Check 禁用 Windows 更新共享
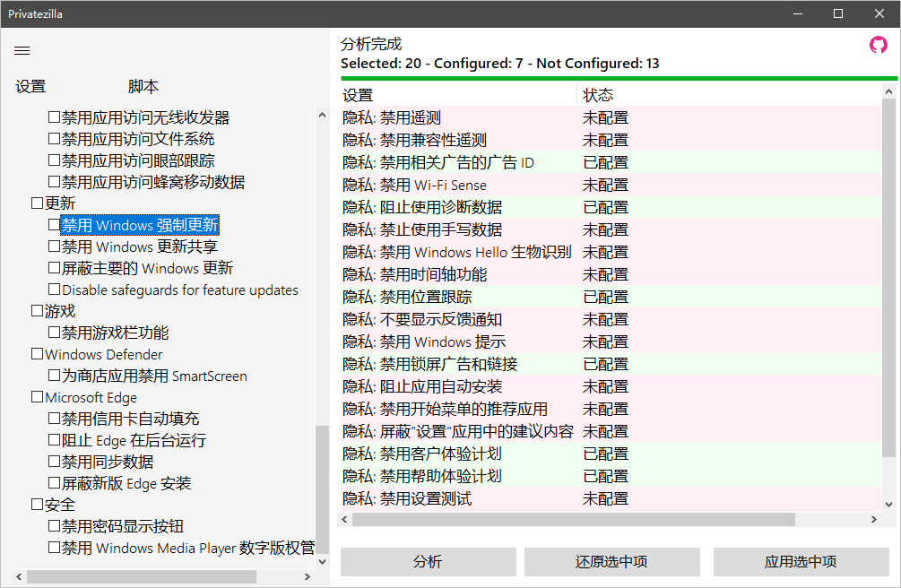This screenshot has width=901, height=588. 55,246
